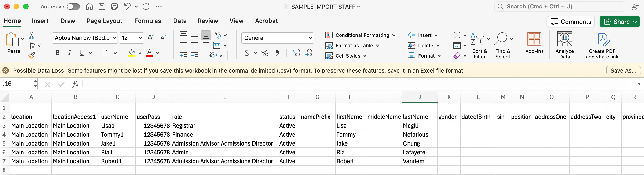644x175 pixels.
Task: Click the Percent Style icon
Action: coord(265,53)
